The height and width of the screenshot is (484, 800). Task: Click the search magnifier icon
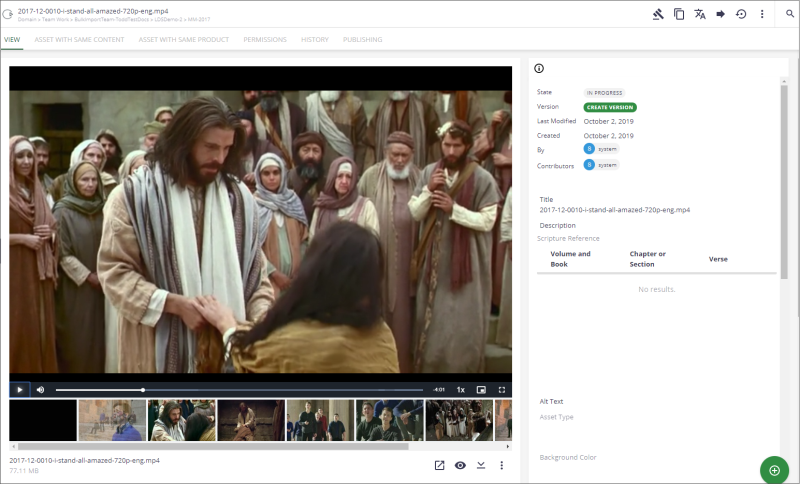pyautogui.click(x=790, y=14)
